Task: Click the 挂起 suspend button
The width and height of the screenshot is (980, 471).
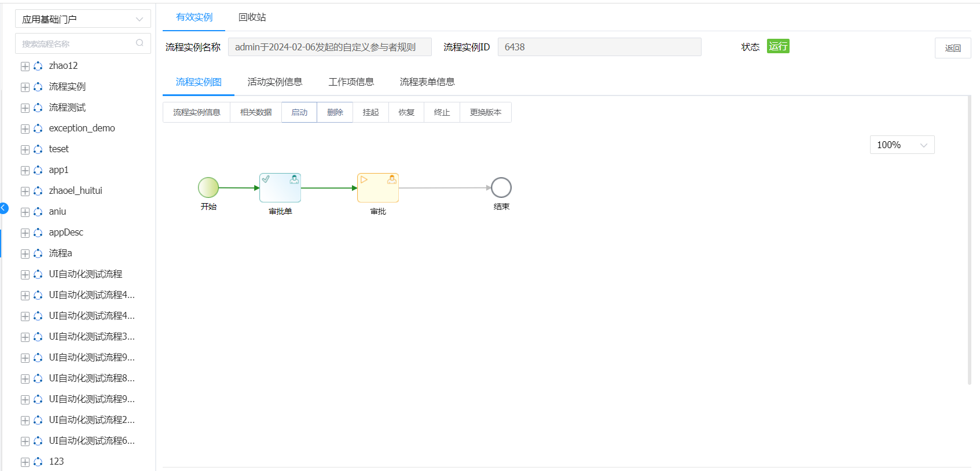Action: tap(370, 112)
